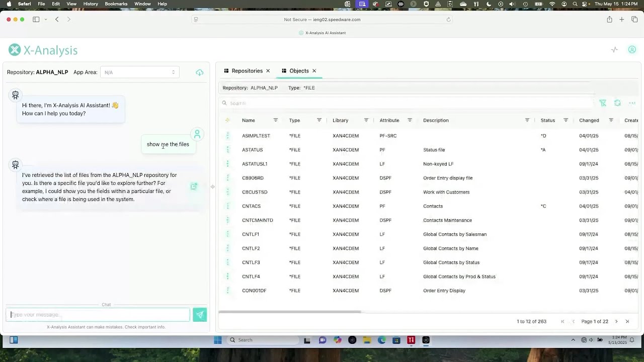This screenshot has height=362, width=644.
Task: Click the 'show me the files' chat message
Action: click(168, 144)
